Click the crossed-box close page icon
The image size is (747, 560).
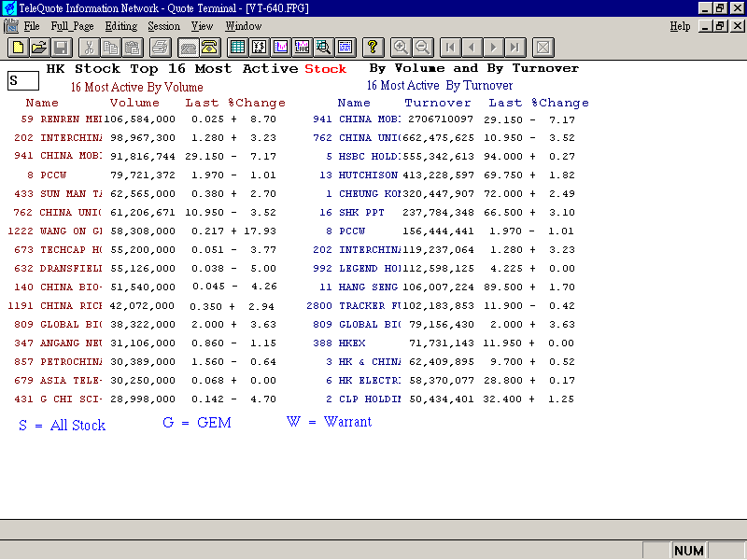point(543,48)
